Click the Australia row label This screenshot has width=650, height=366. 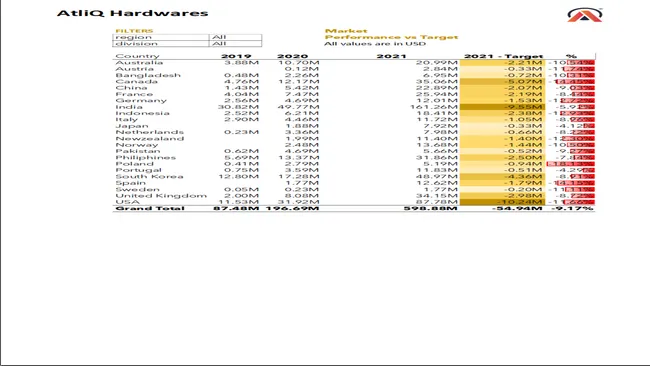[139, 63]
